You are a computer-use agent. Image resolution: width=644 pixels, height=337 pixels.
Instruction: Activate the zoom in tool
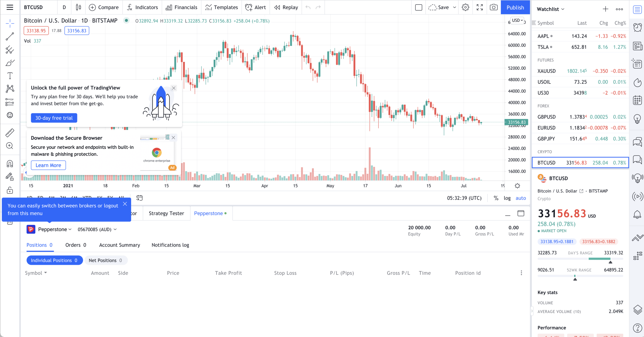[10, 146]
